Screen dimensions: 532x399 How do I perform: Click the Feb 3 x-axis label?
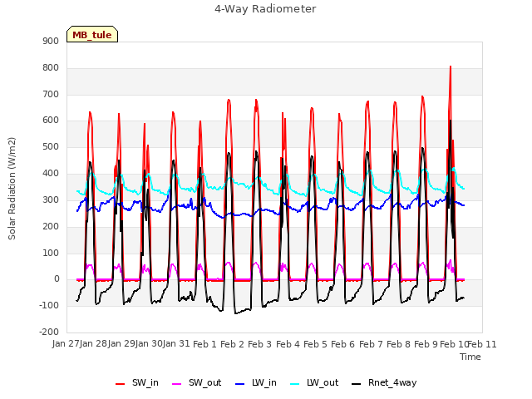(x=260, y=344)
